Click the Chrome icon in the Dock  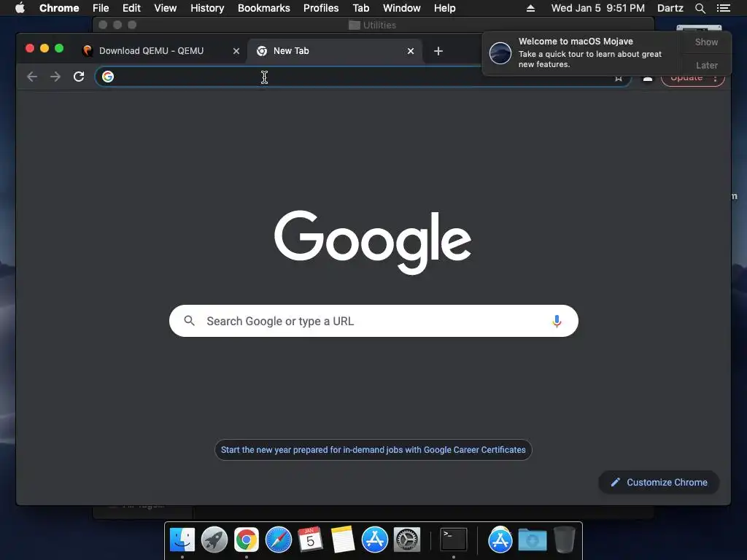click(x=247, y=540)
